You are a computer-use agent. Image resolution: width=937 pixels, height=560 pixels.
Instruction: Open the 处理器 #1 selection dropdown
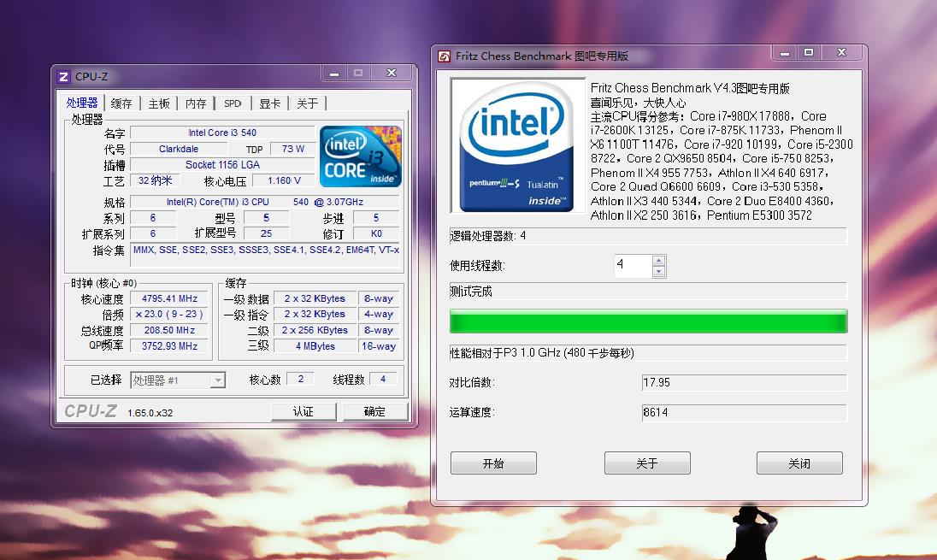pos(178,380)
